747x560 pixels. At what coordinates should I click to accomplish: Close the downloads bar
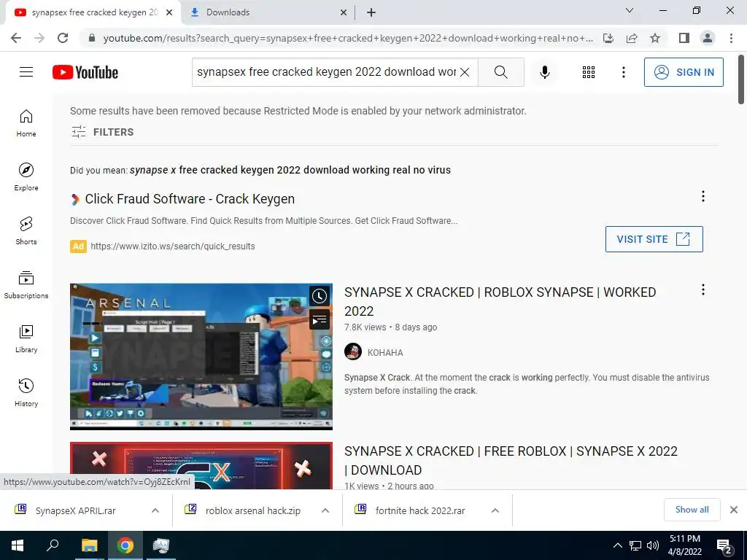[734, 510]
